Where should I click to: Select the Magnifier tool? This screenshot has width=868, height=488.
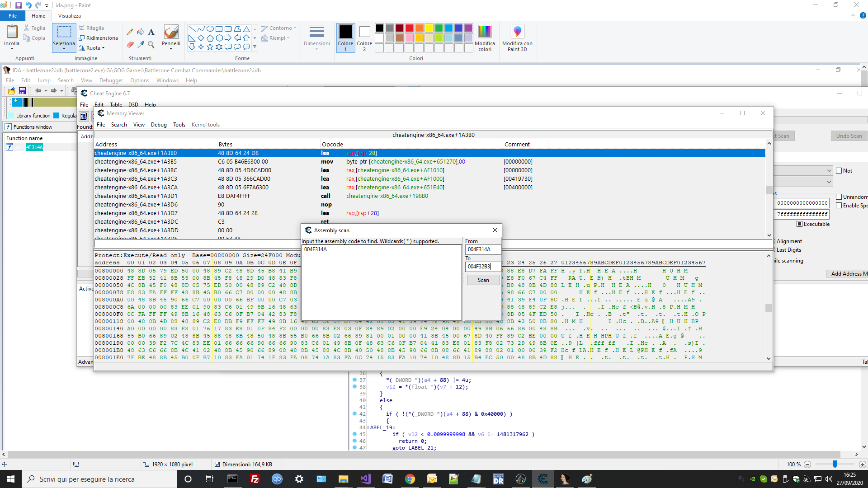[151, 45]
